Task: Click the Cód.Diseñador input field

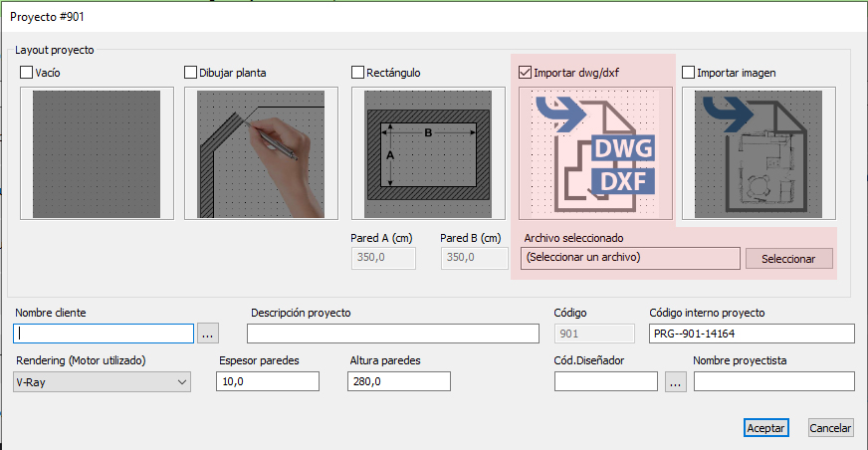Action: (x=606, y=381)
